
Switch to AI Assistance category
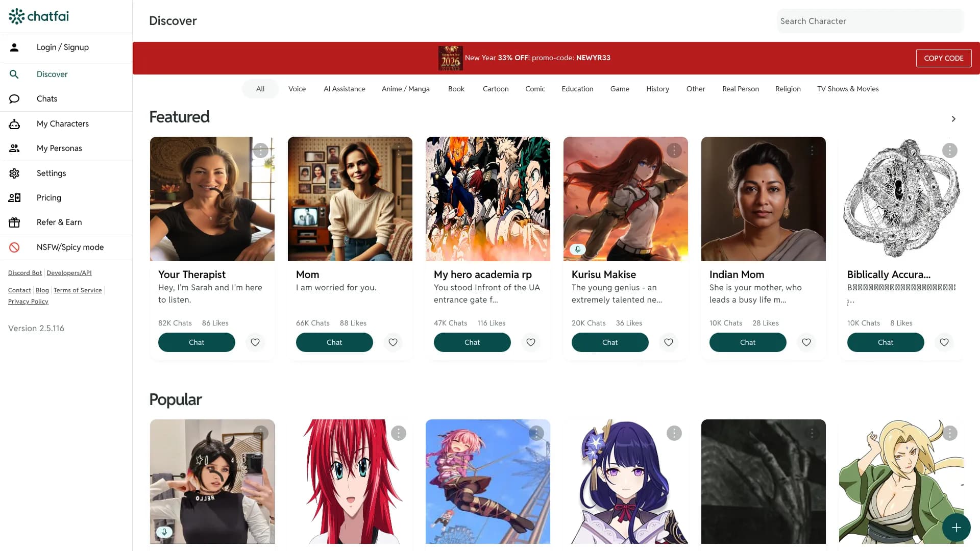point(345,89)
